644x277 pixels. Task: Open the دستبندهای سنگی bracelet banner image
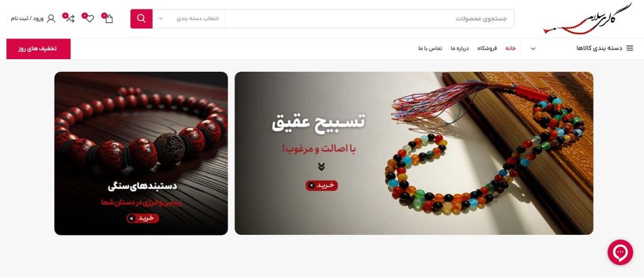(141, 154)
